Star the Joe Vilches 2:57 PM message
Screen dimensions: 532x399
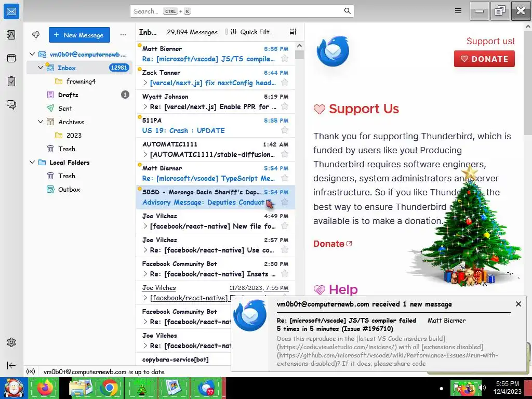(x=285, y=250)
